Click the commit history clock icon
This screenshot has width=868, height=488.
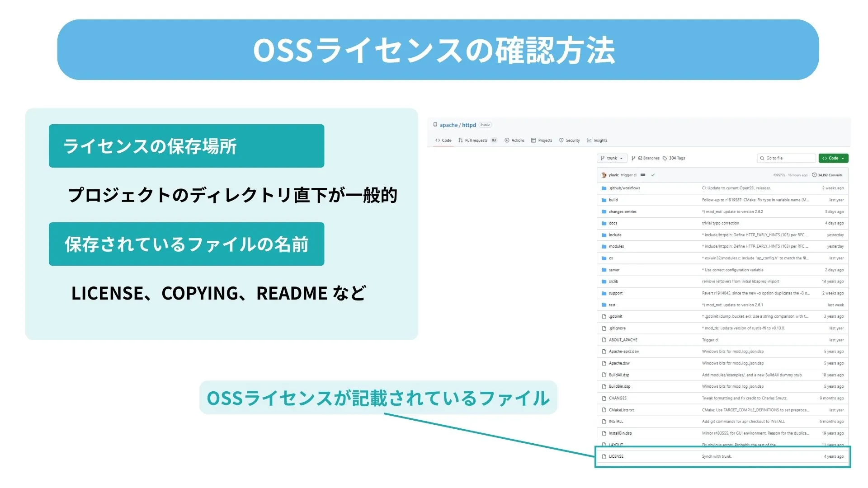[814, 175]
